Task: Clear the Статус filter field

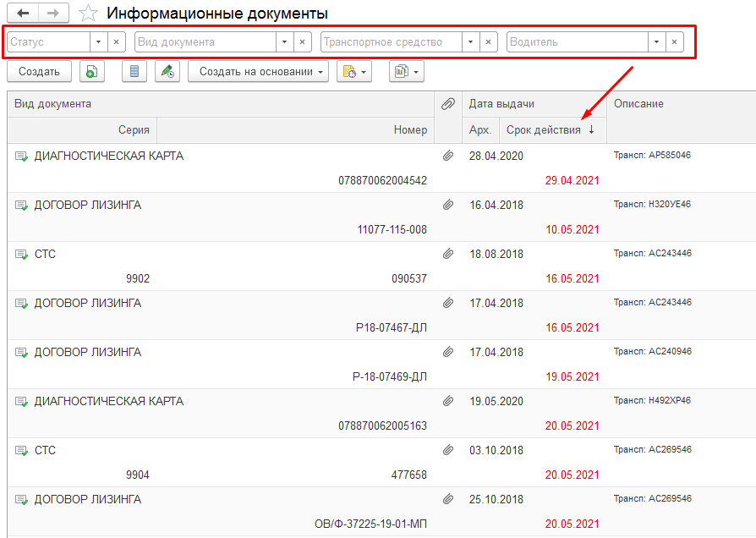Action: tap(117, 41)
